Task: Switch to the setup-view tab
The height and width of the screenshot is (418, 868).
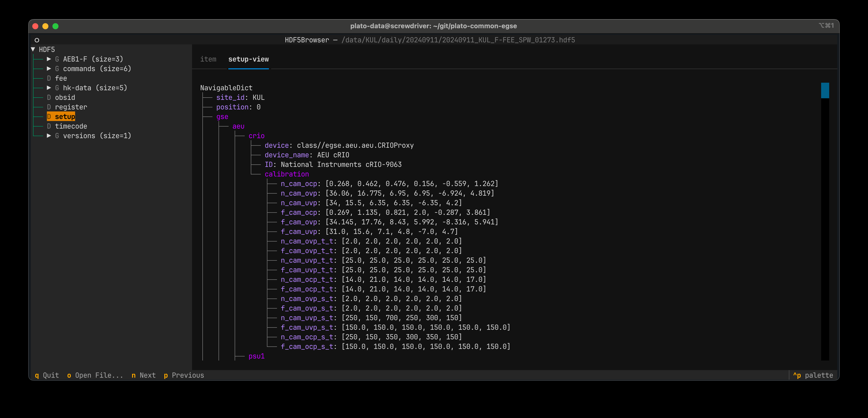Action: 249,59
